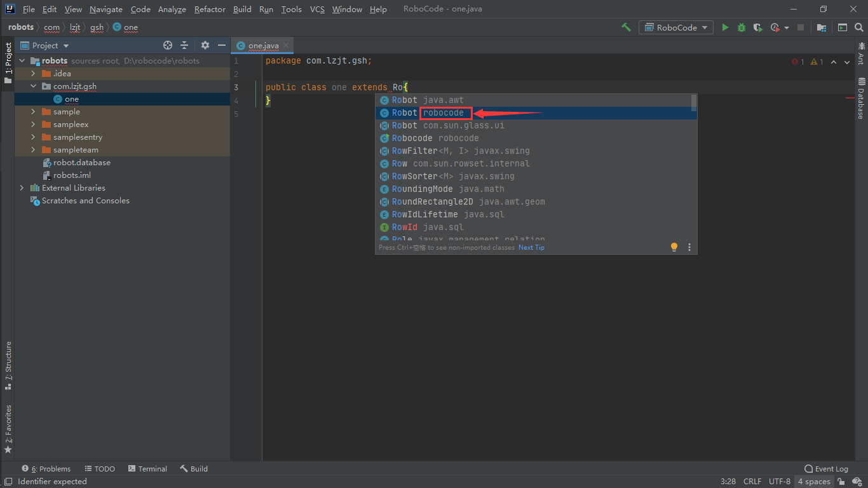
Task: Toggle the 1: Project tool window stripe
Action: pyautogui.click(x=8, y=64)
